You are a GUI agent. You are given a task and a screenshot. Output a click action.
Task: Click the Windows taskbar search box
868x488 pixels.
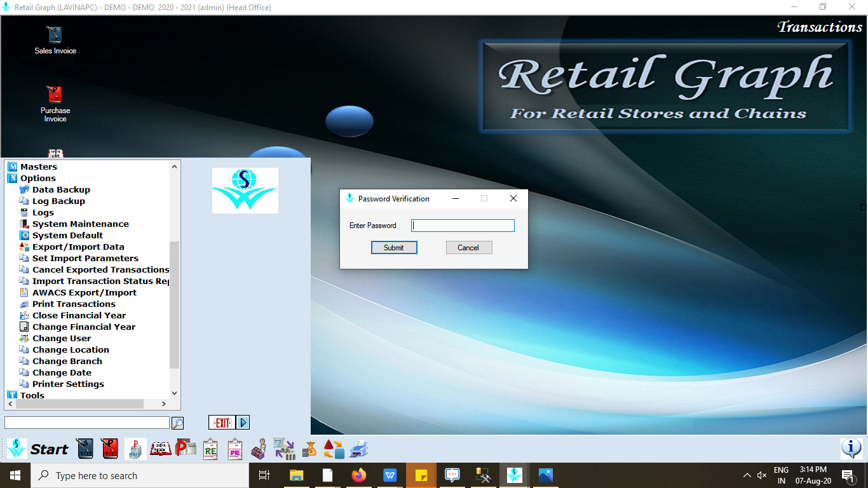pyautogui.click(x=140, y=475)
